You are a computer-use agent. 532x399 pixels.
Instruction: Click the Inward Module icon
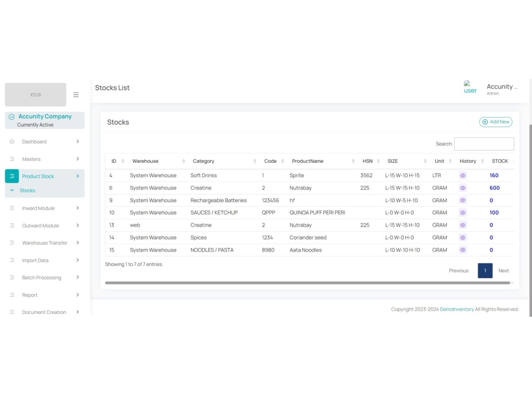tap(12, 208)
